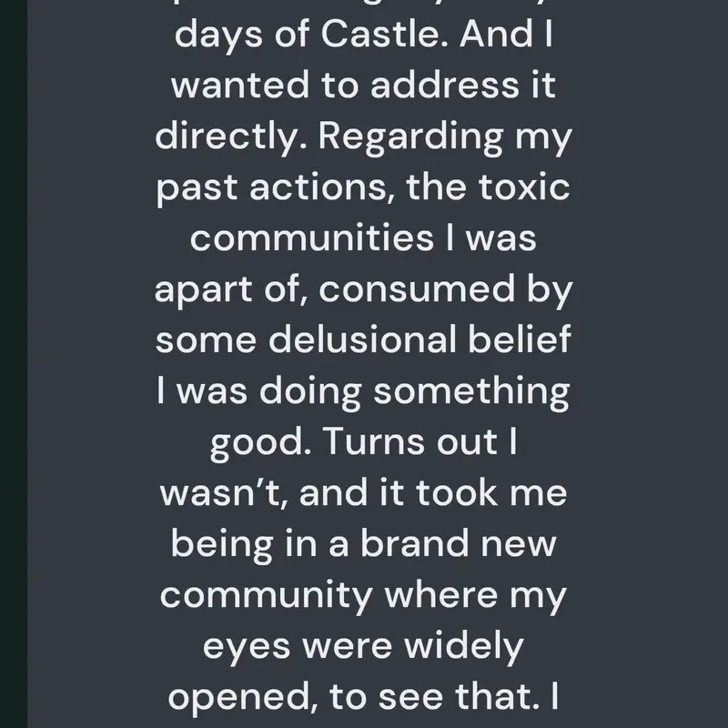Screen dimensions: 728x728
Task: Click the word "communities" in the text
Action: pyautogui.click(x=312, y=238)
